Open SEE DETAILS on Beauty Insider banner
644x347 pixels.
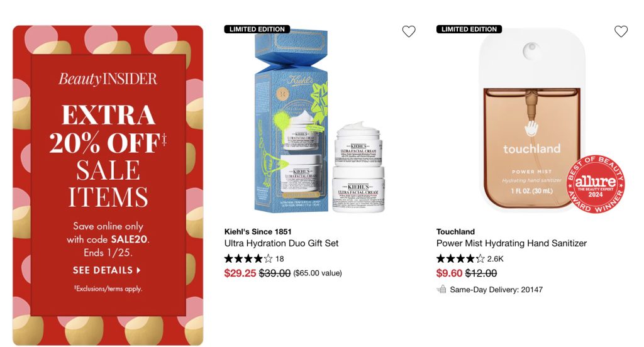[x=106, y=270]
